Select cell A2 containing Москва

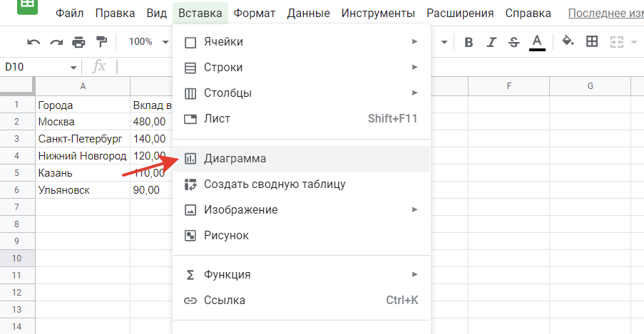click(82, 122)
